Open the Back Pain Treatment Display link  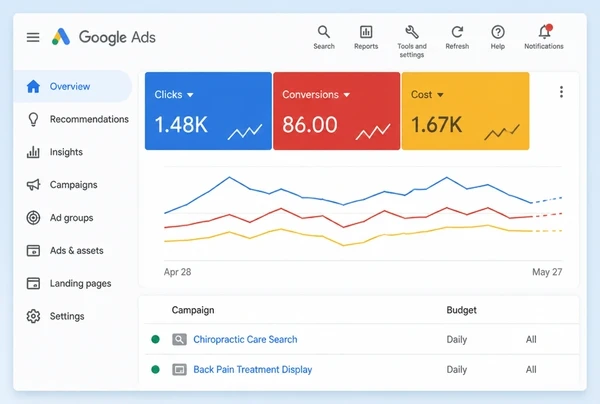pyautogui.click(x=253, y=370)
